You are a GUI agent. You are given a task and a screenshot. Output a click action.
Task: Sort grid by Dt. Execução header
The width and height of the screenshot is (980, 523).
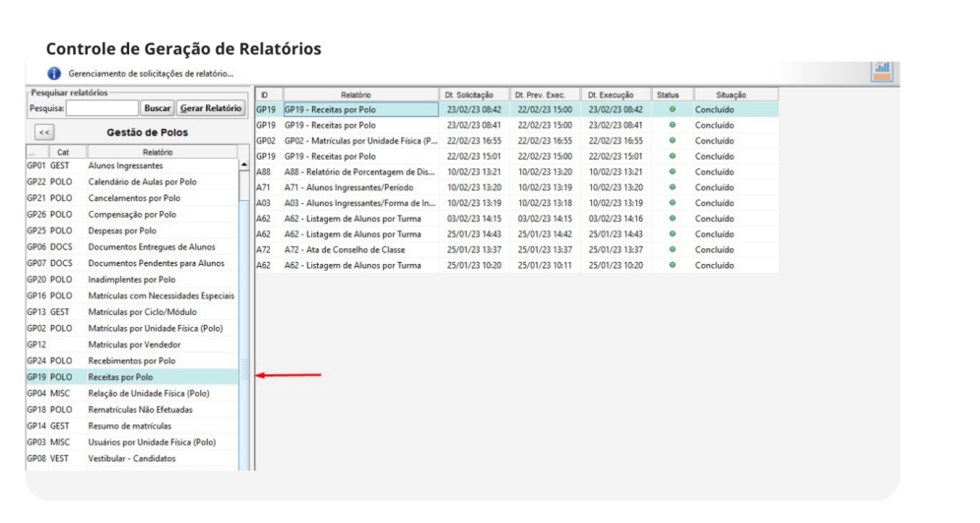(616, 95)
